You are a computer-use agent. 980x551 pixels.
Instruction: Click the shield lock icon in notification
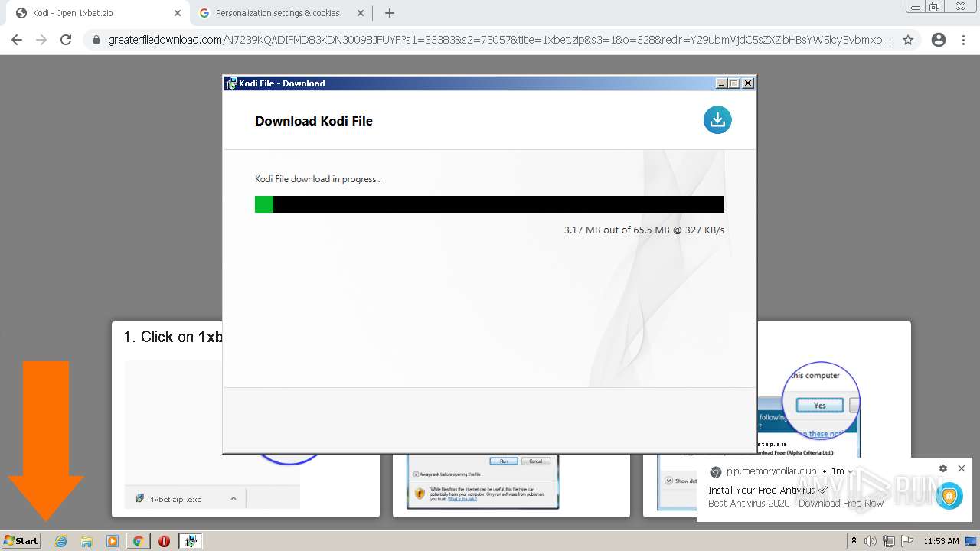[x=949, y=497]
